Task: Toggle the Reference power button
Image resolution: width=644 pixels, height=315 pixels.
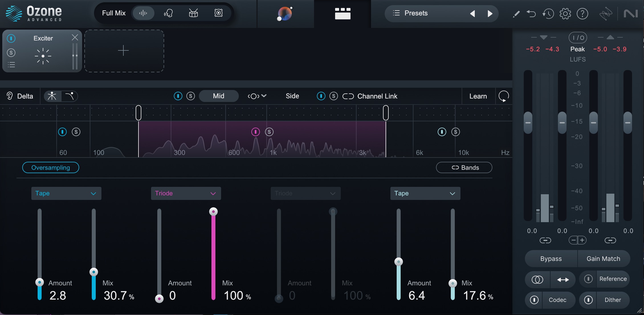Action: [x=588, y=279]
